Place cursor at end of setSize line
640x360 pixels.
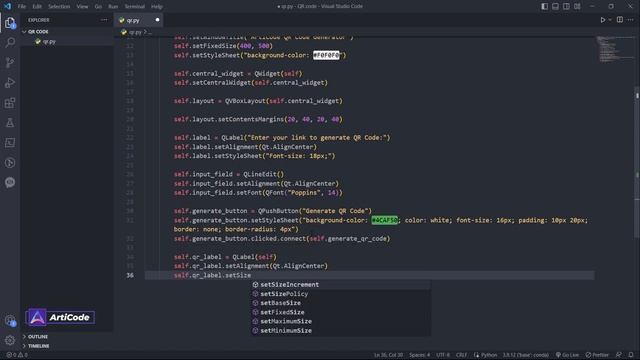coord(251,276)
